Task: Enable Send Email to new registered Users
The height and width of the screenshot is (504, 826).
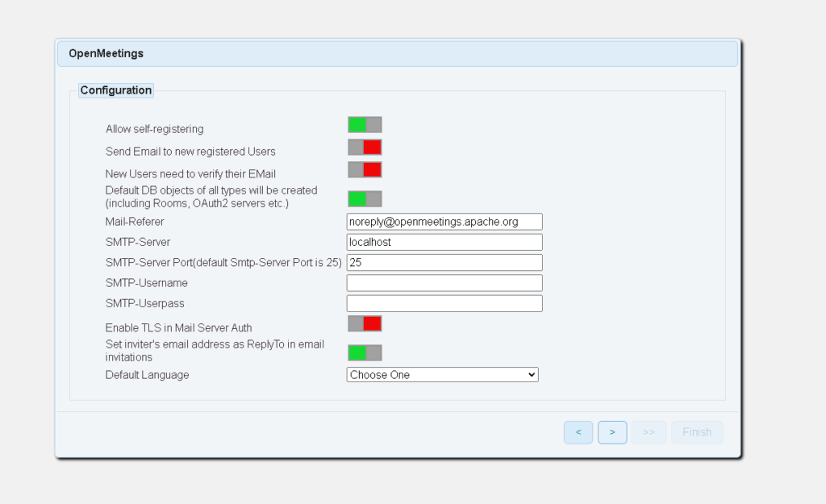Action: point(365,147)
